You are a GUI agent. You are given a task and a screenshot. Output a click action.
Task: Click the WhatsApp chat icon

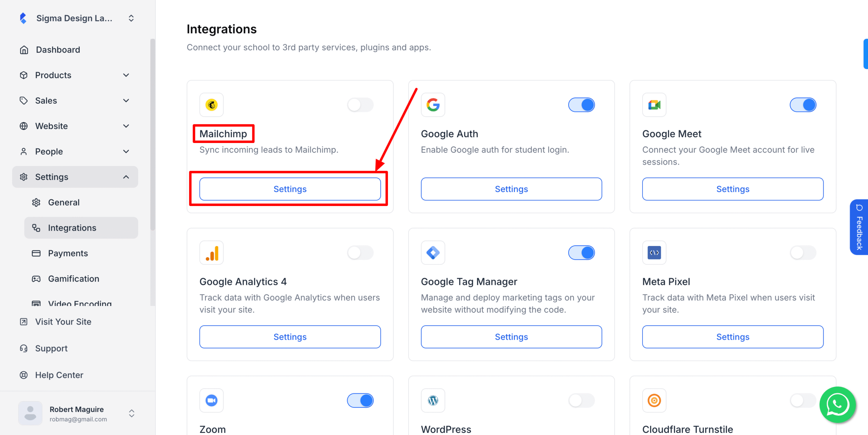(x=837, y=405)
